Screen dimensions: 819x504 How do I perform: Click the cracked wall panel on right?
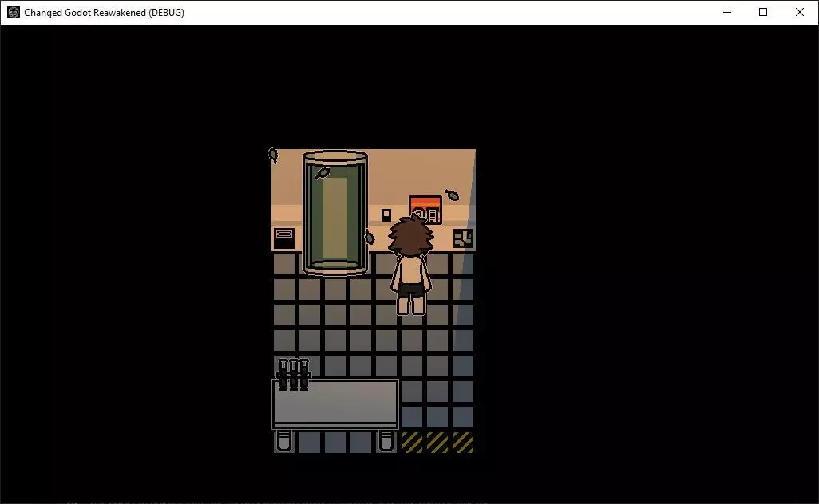tap(463, 238)
